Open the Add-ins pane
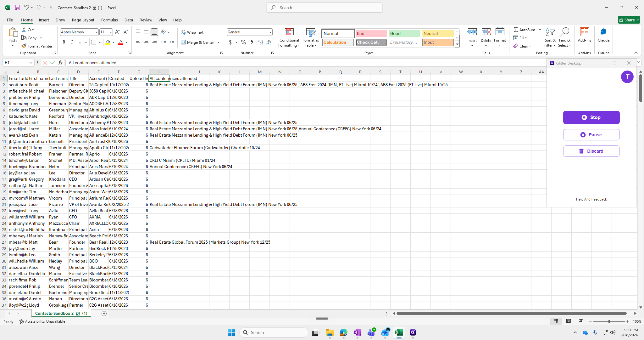644x340 pixels. coord(585,35)
